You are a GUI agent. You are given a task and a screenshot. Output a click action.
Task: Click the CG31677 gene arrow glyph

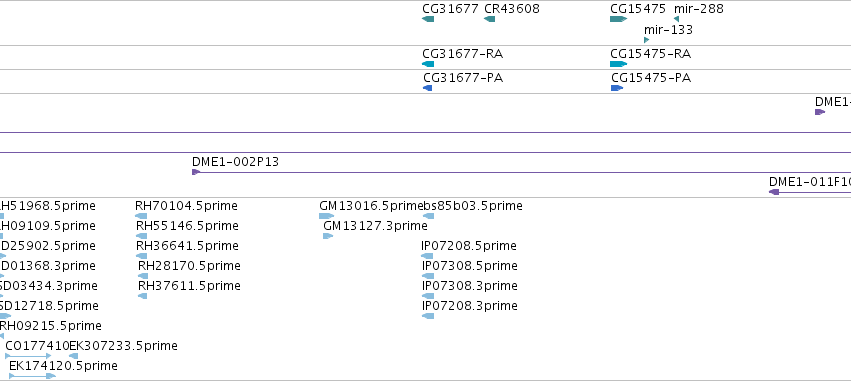click(x=428, y=19)
